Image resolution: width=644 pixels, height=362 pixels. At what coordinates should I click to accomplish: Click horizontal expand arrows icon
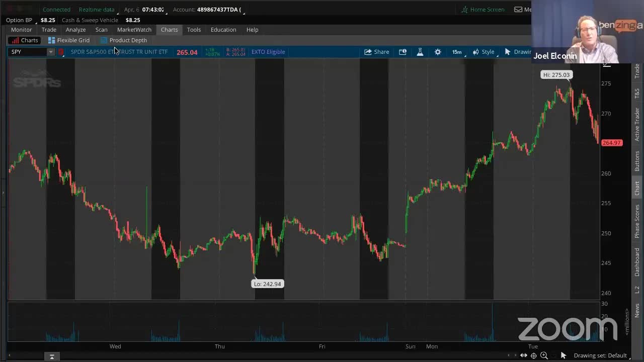pyautogui.click(x=524, y=355)
